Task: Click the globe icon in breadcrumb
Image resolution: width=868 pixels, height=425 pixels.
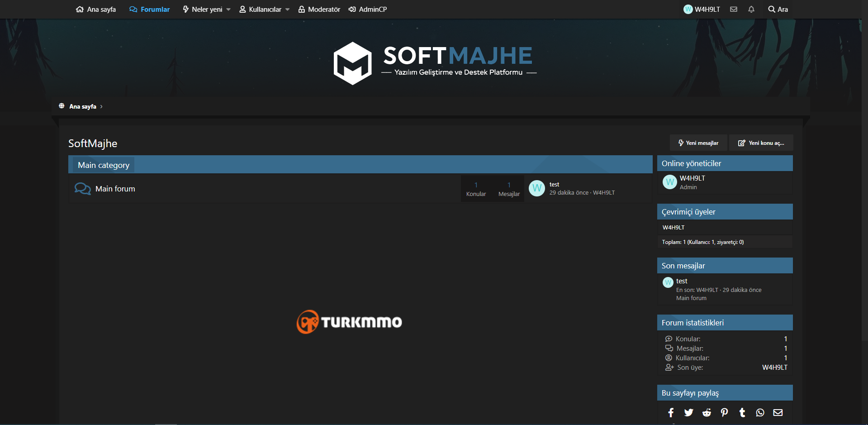Action: (x=62, y=106)
